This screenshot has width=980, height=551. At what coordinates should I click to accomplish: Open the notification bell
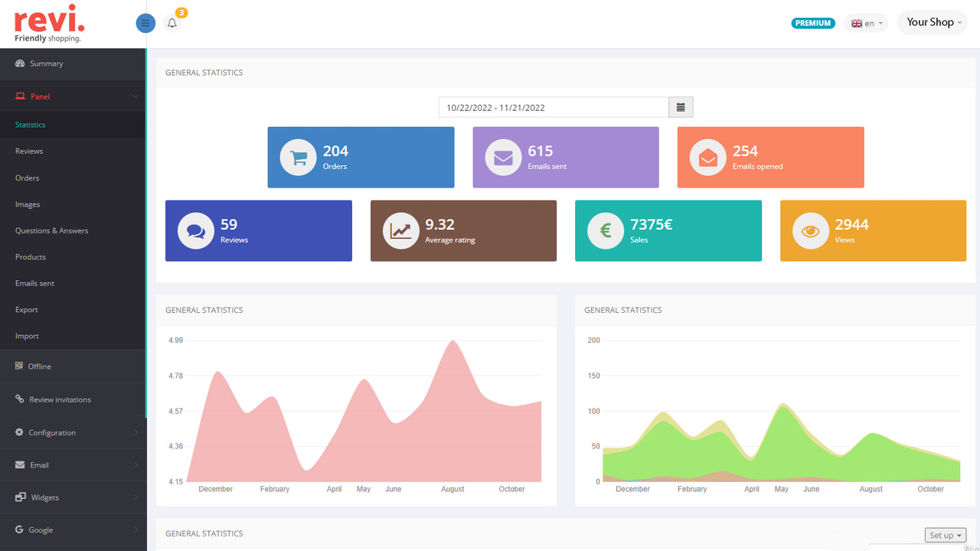point(171,23)
